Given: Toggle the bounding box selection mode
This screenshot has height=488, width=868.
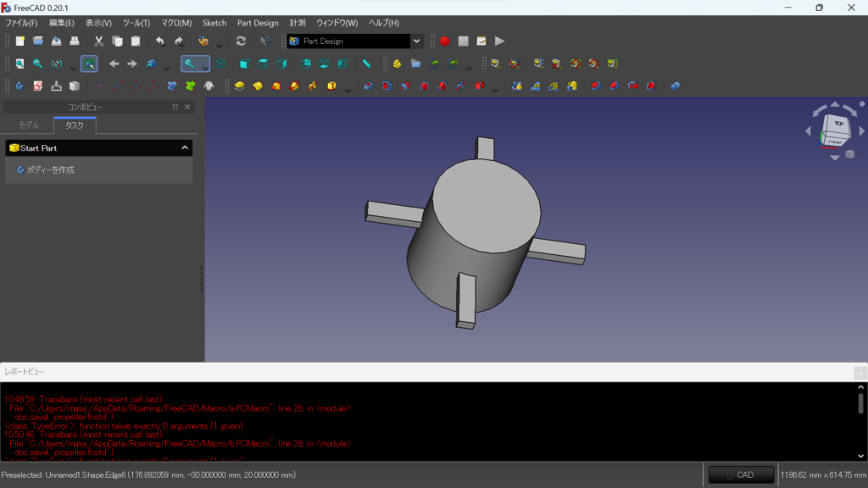Looking at the screenshot, I should click(89, 64).
